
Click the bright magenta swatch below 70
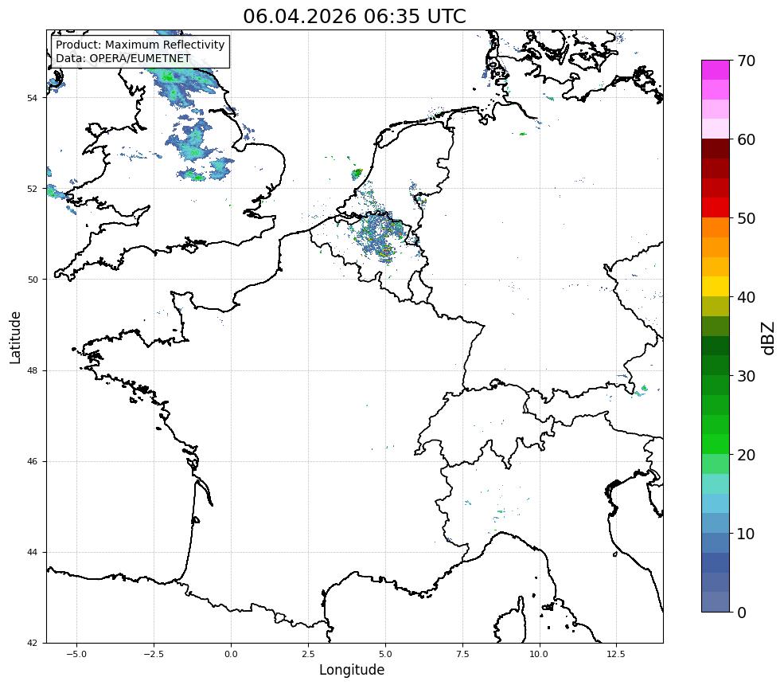(716, 70)
